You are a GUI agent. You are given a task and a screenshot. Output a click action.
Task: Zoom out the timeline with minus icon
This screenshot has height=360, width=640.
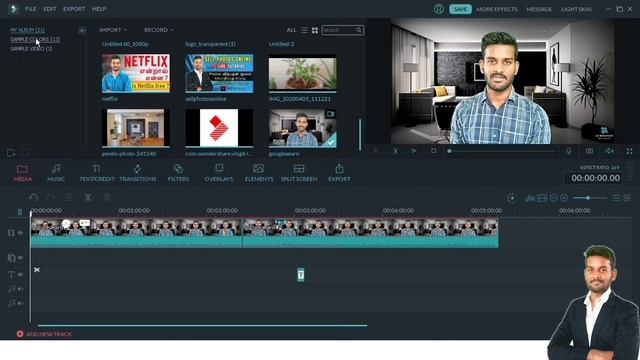click(553, 198)
